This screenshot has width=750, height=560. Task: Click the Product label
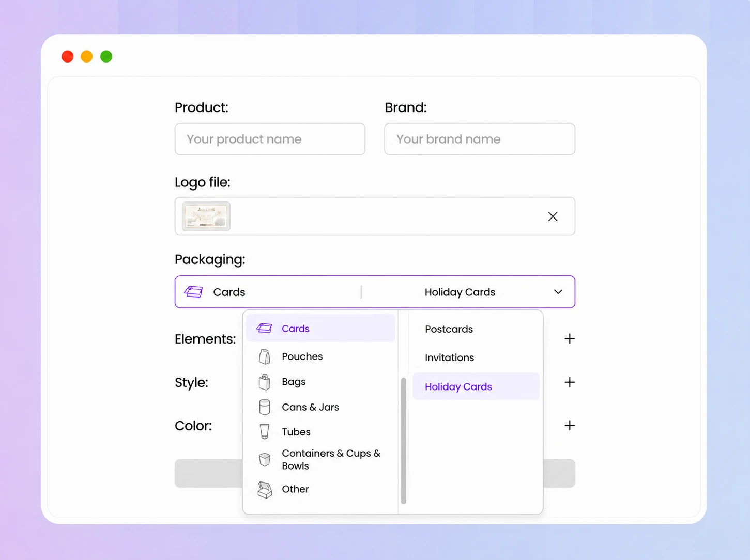click(202, 107)
